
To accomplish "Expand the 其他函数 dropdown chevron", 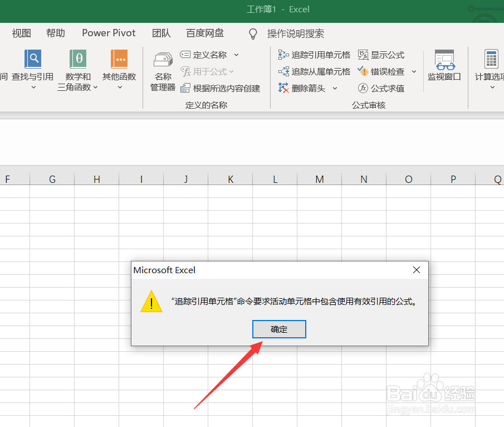I will (x=120, y=87).
